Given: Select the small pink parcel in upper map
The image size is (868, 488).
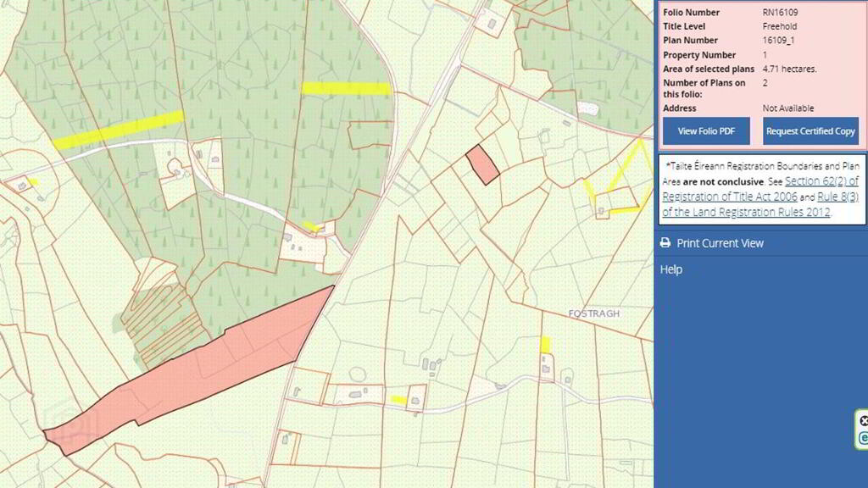Looking at the screenshot, I should click(x=483, y=164).
